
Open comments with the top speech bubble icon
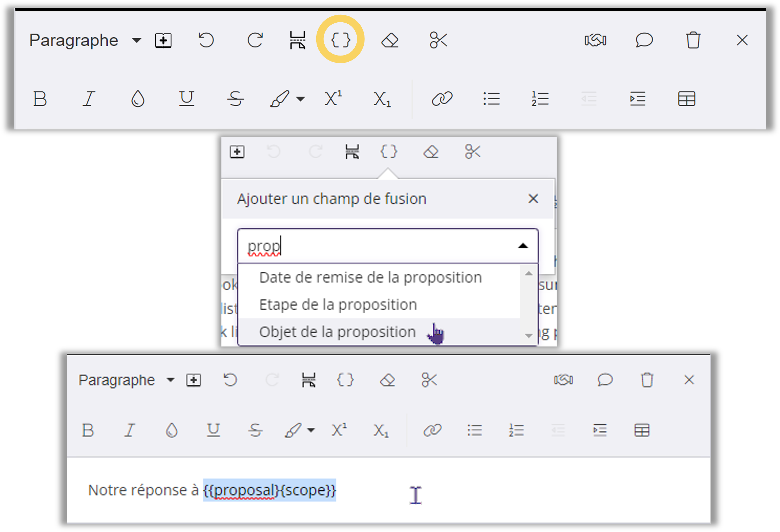coord(644,40)
